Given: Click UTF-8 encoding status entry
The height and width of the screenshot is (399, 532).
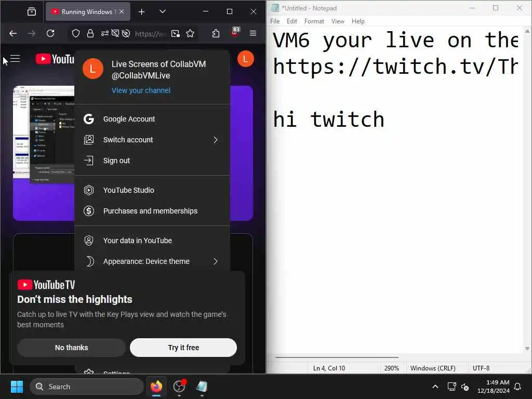Looking at the screenshot, I should pos(481,368).
